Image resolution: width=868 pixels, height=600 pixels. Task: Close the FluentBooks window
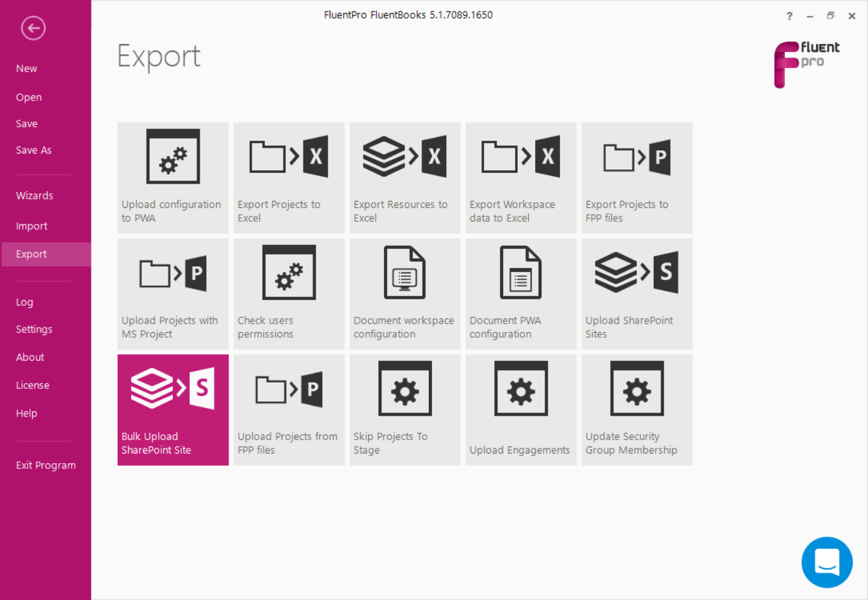[x=852, y=16]
